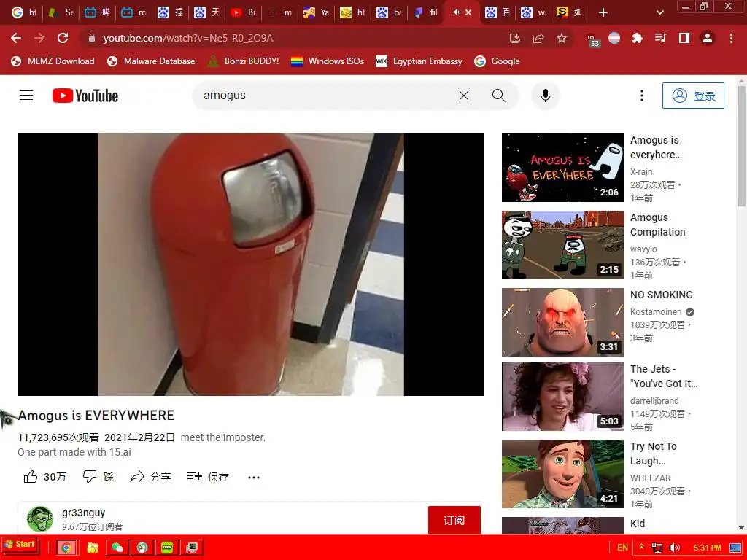The width and height of the screenshot is (747, 560).
Task: Open a new browser tab
Action: [x=603, y=12]
